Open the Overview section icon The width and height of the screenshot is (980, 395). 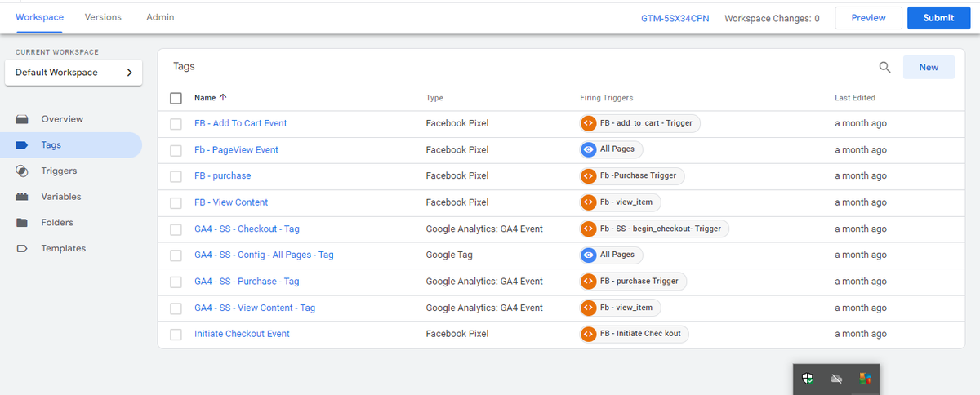pyautogui.click(x=23, y=119)
